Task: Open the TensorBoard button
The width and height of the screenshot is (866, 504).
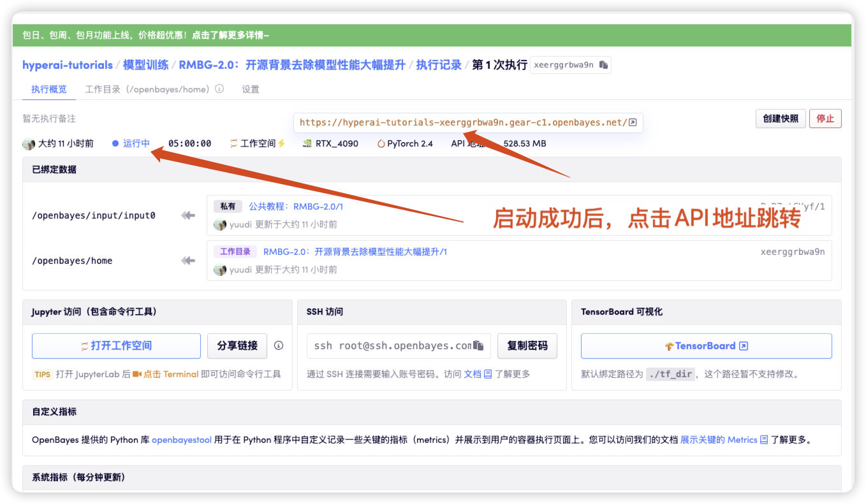Action: [707, 346]
